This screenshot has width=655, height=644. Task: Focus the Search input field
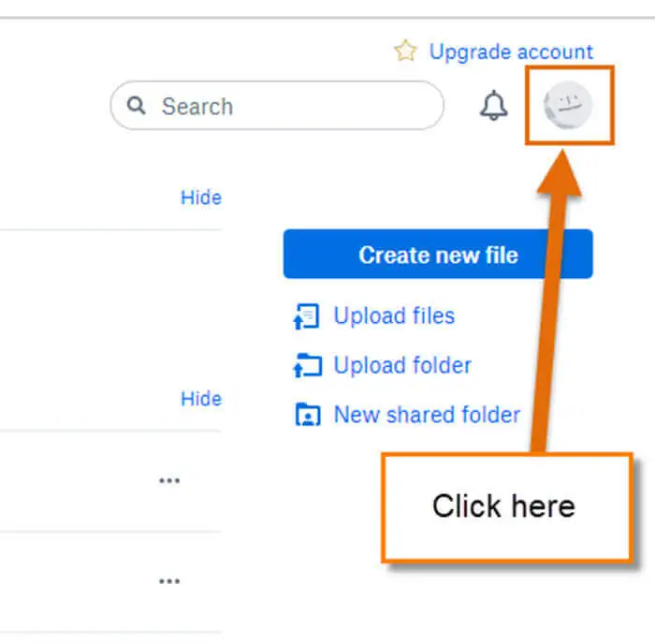point(277,106)
